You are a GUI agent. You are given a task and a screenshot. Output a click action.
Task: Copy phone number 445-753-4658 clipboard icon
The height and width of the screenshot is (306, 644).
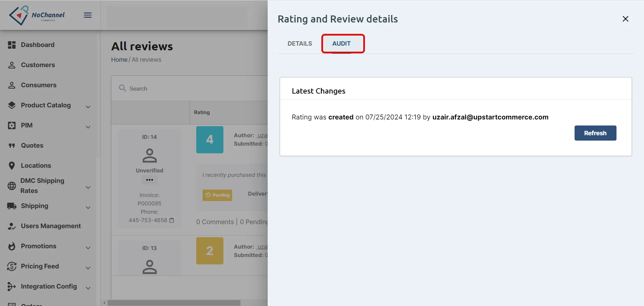coord(172,220)
